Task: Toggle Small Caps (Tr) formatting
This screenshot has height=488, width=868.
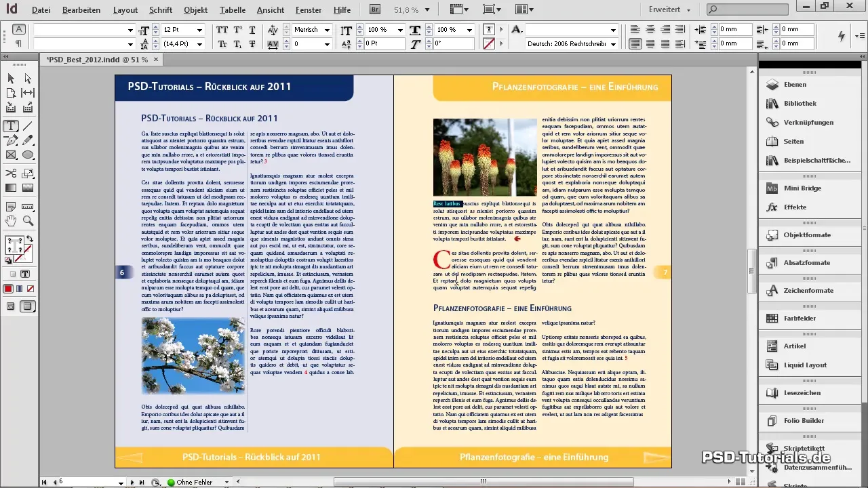Action: [x=222, y=44]
